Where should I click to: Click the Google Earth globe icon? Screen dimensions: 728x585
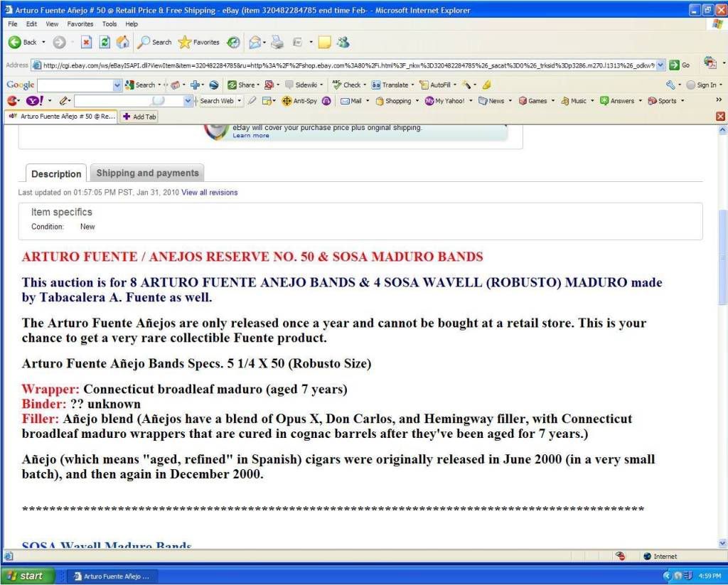coord(213,85)
